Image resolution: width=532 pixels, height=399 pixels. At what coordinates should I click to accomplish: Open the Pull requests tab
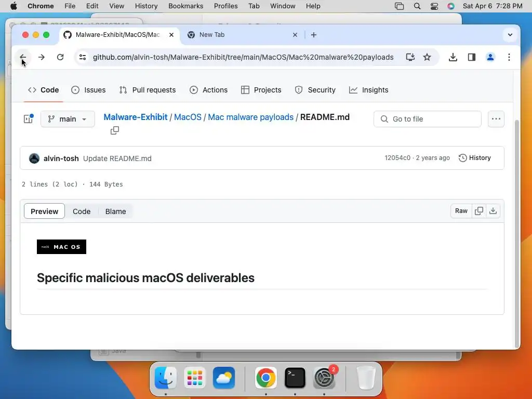pyautogui.click(x=148, y=90)
